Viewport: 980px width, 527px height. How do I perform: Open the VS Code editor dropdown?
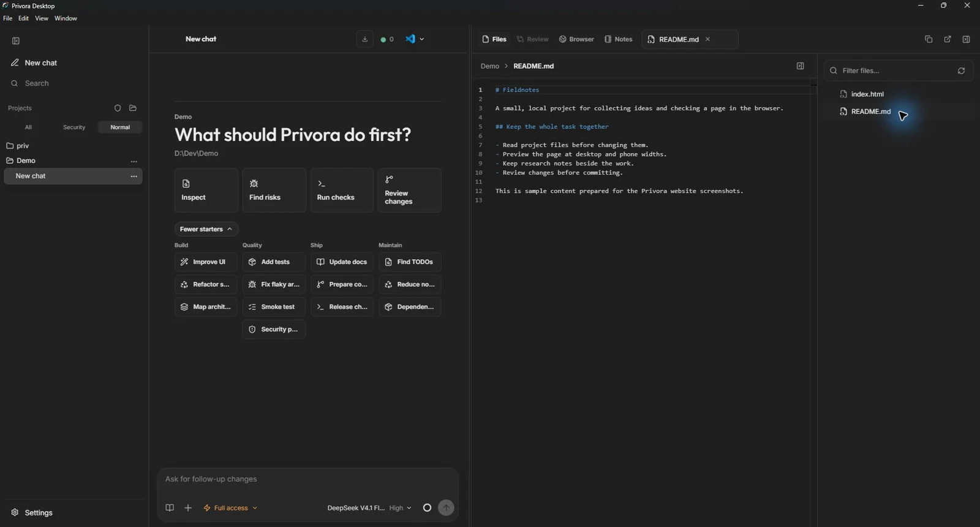[415, 39]
